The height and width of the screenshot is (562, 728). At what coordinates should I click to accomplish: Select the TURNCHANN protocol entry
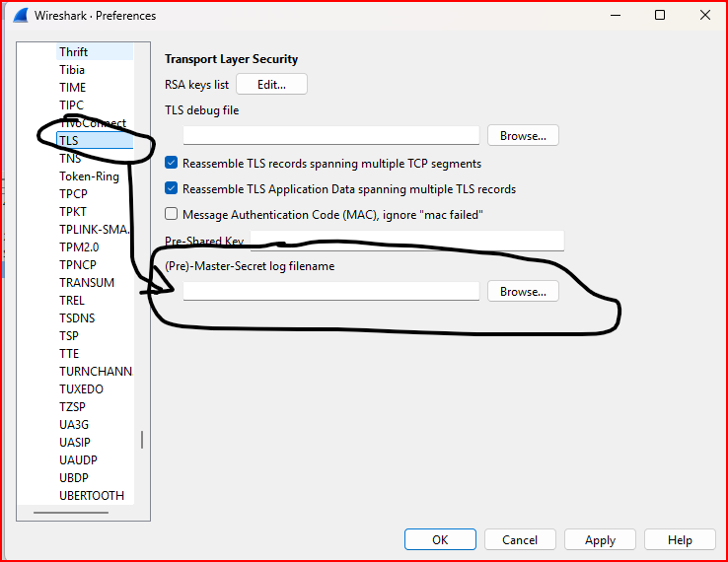pyautogui.click(x=96, y=372)
